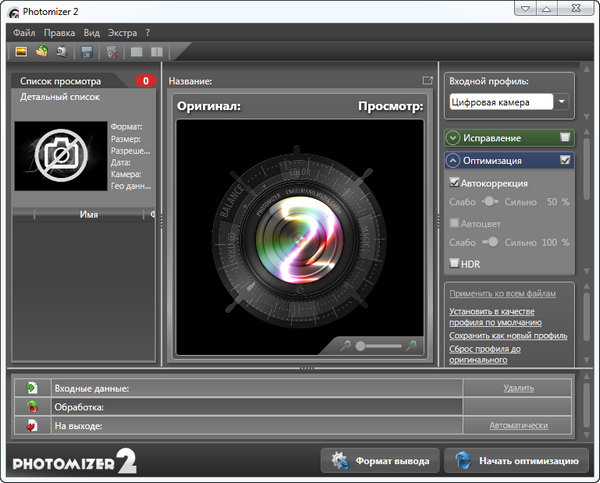Viewport: 600px width, 483px height.
Task: Minimize the window using title bar button
Action: tap(526, 8)
